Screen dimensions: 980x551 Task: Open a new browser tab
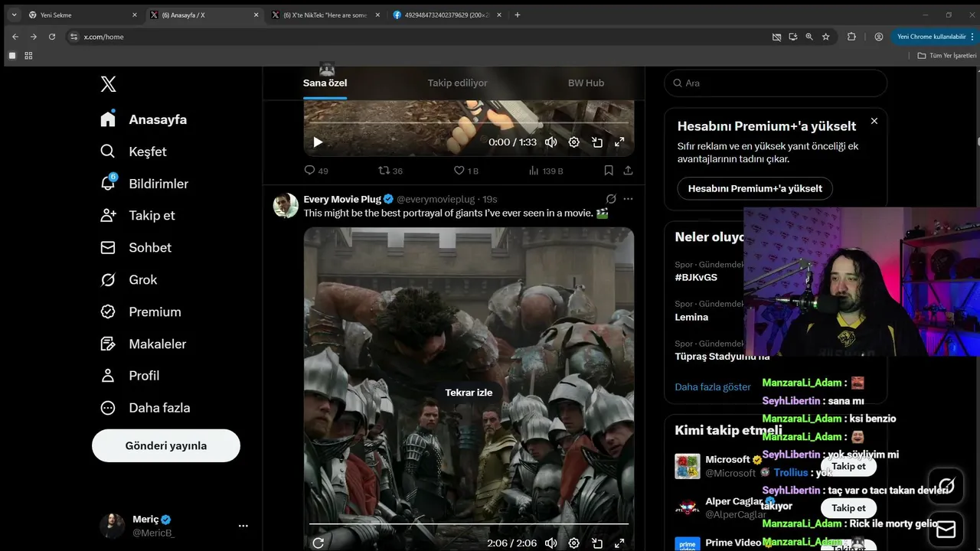[x=518, y=15]
